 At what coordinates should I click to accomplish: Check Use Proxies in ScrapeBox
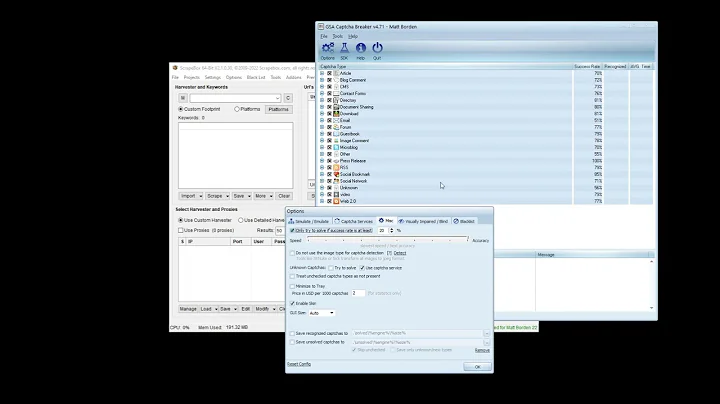pos(181,230)
